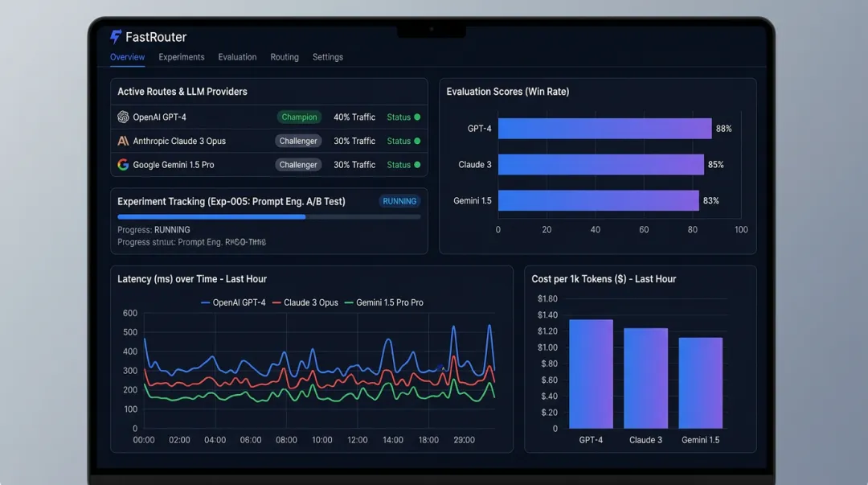Screen dimensions: 868x485
Task: Click the Champion badge for OpenAI GPT-4
Action: 299,117
